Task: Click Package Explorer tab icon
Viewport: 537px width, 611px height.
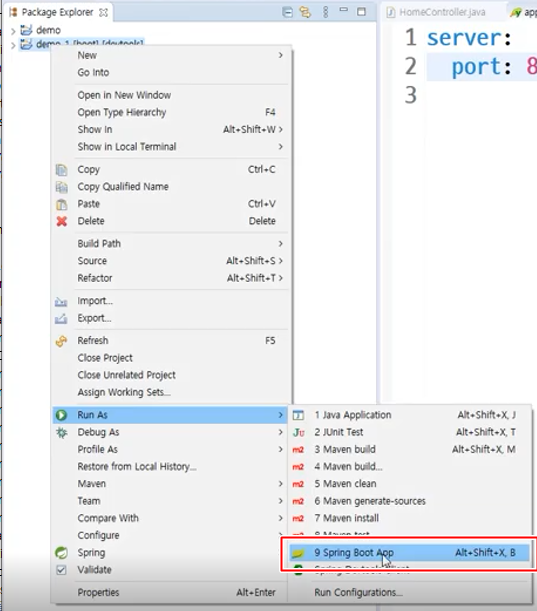Action: (13, 12)
